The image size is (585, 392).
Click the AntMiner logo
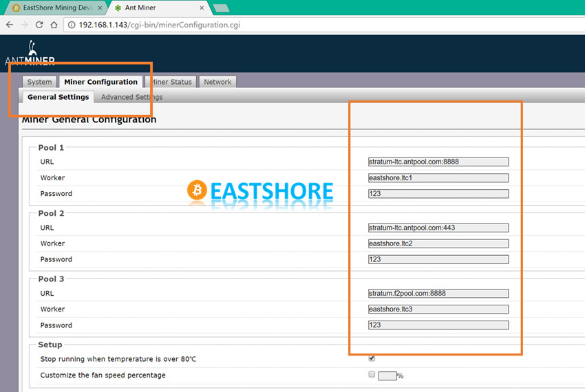tap(30, 55)
